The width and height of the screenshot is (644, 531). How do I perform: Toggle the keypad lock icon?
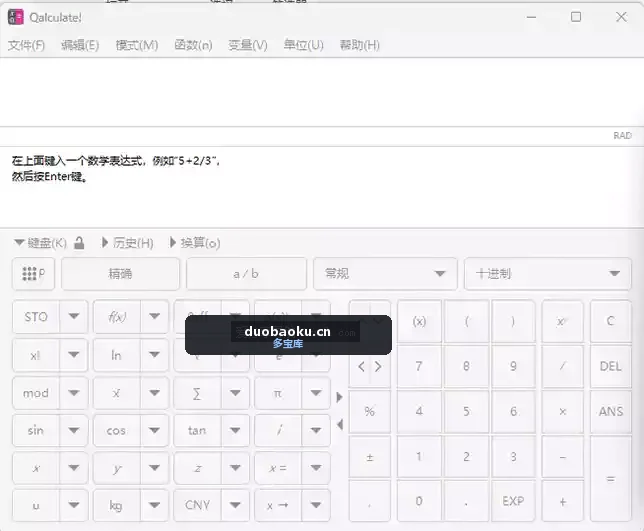[x=79, y=243]
